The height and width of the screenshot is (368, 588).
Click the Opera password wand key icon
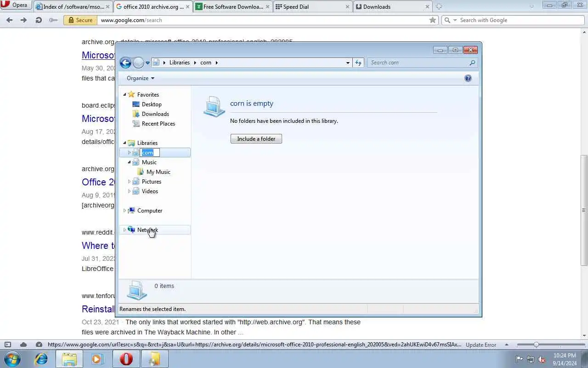click(x=53, y=20)
